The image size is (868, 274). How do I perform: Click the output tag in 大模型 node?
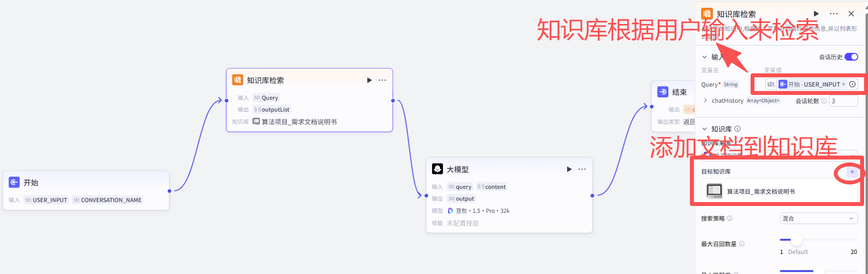click(461, 199)
